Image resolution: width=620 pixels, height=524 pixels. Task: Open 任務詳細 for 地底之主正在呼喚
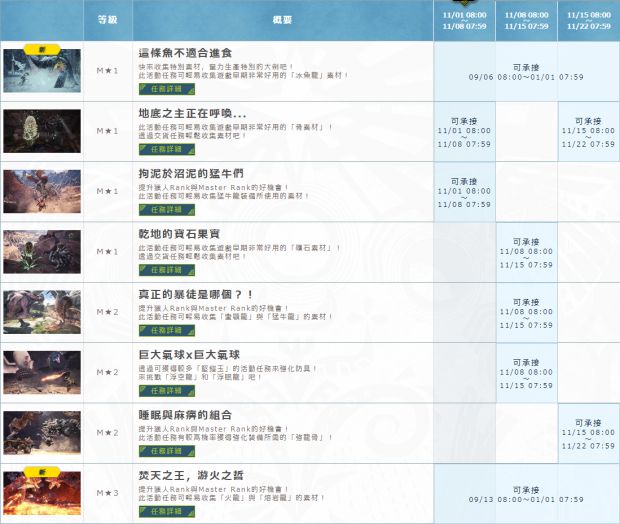coord(166,149)
